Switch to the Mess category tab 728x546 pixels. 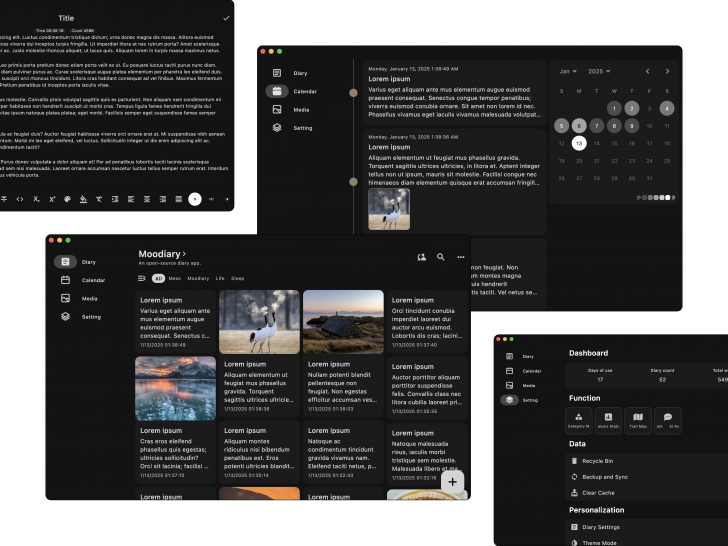[x=175, y=279]
